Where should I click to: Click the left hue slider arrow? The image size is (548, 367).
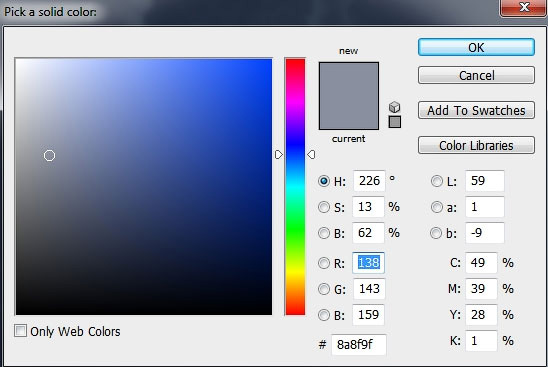tap(279, 154)
